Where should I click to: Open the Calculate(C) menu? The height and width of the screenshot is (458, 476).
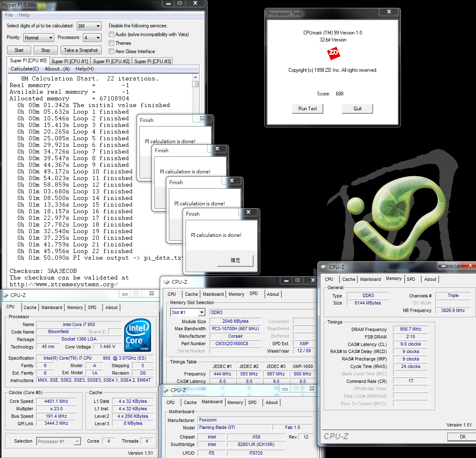pos(25,69)
